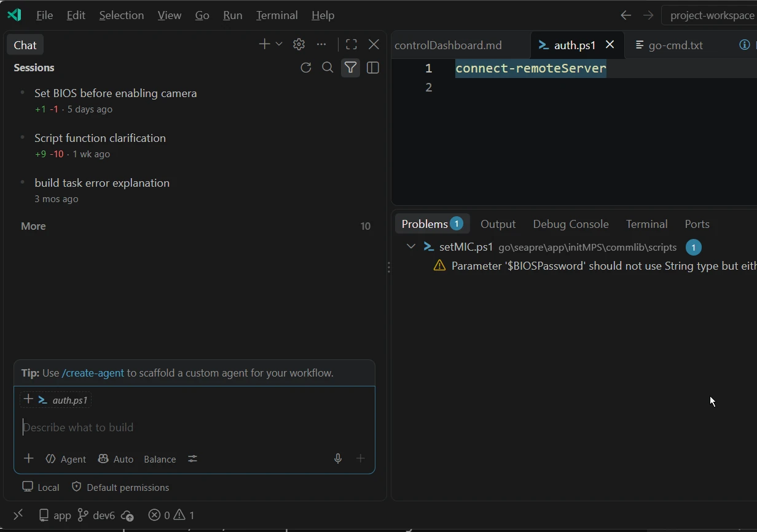
Task: Click connect-remoteServer code line
Action: click(x=531, y=68)
